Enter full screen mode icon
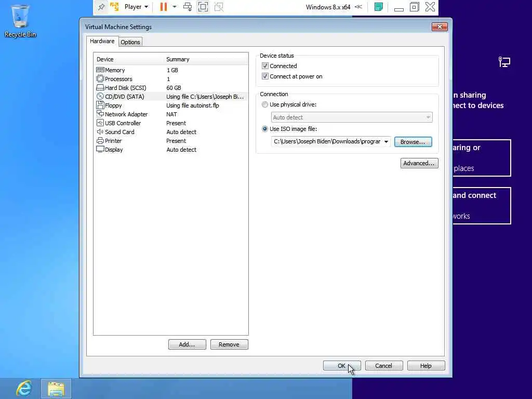The height and width of the screenshot is (399, 532). [x=203, y=7]
